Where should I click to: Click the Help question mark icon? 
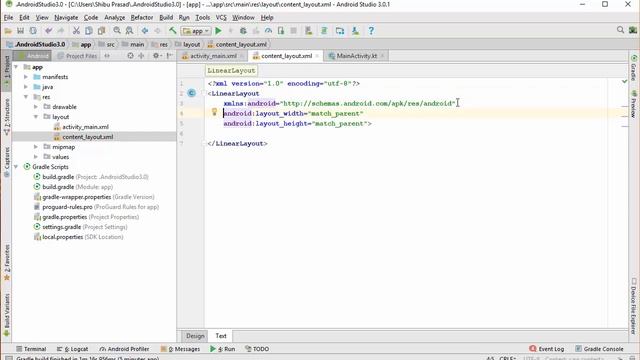point(371,31)
